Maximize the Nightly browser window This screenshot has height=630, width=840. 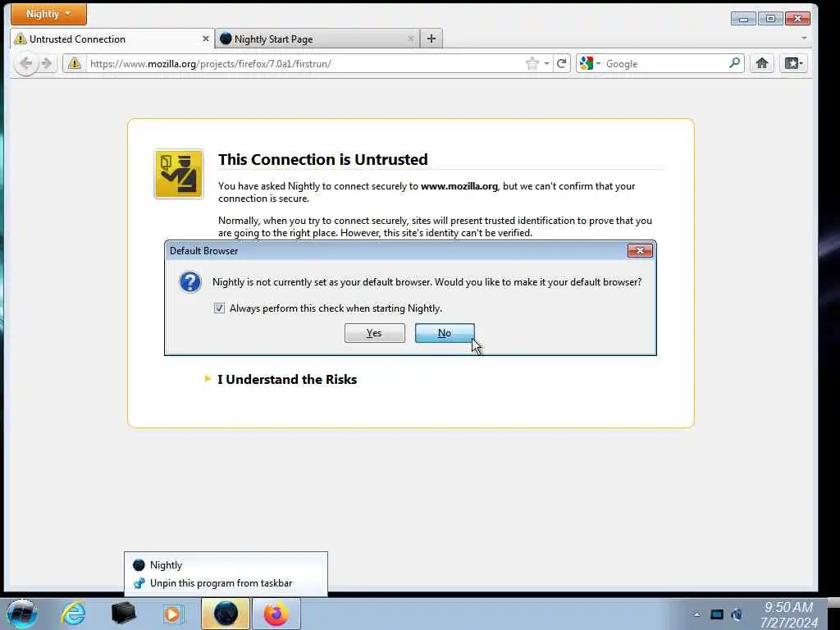tap(770, 19)
